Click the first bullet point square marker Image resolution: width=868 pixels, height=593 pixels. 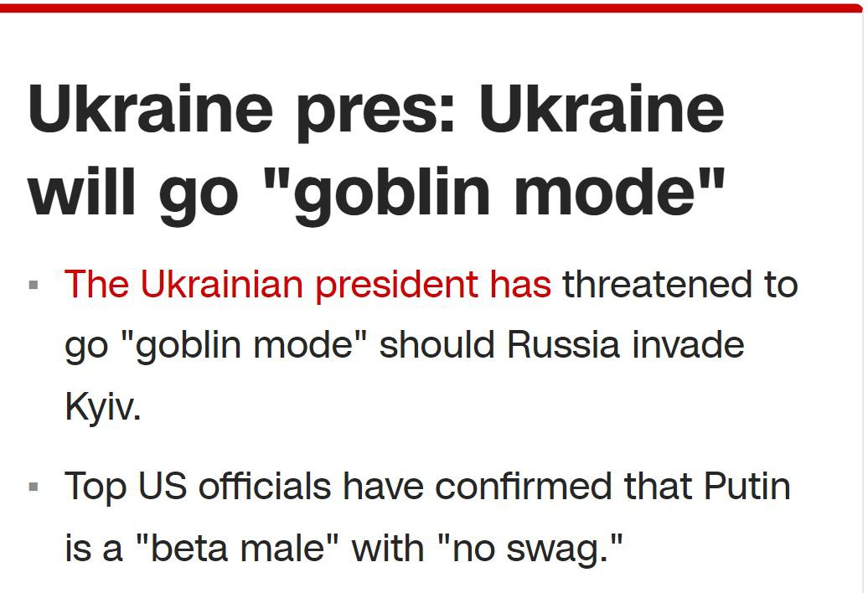point(34,286)
